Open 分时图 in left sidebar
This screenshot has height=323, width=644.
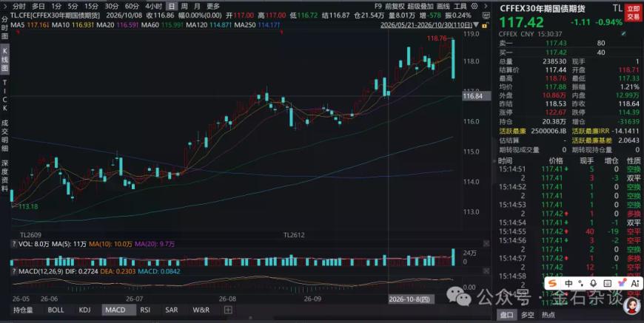click(x=4, y=28)
